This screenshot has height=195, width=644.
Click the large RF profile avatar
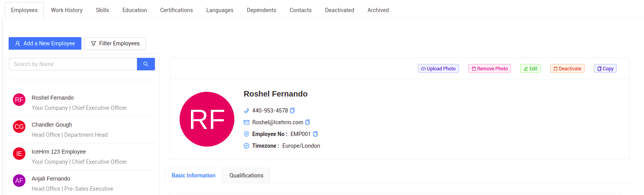click(207, 119)
